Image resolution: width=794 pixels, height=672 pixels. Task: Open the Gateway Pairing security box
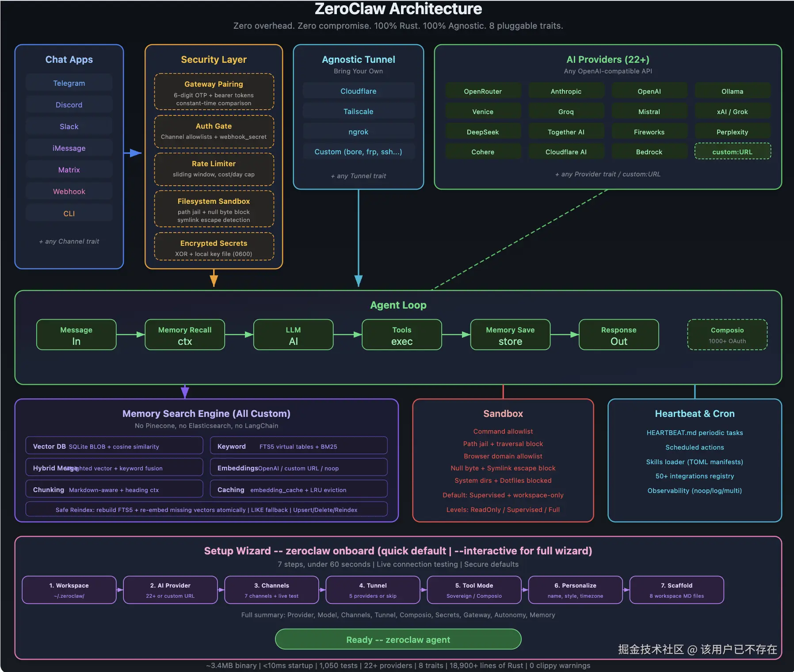(214, 92)
